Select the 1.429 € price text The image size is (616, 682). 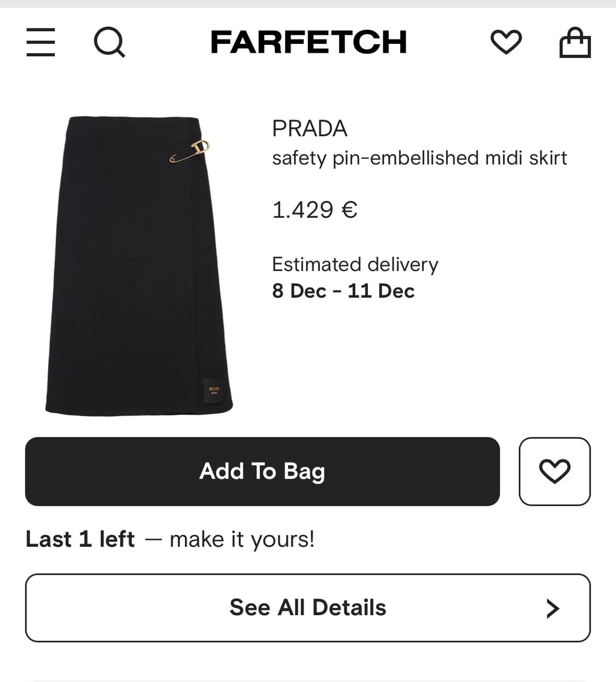(x=315, y=210)
